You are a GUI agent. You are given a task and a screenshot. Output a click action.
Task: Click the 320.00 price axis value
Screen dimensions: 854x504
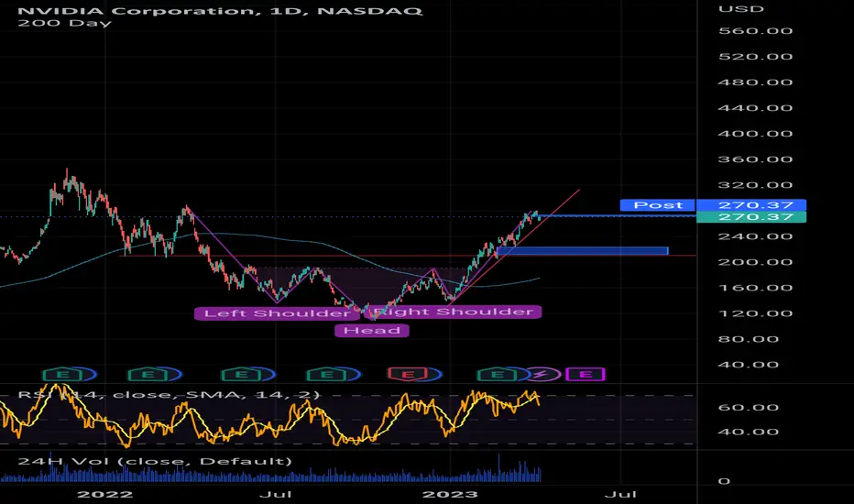[755, 185]
